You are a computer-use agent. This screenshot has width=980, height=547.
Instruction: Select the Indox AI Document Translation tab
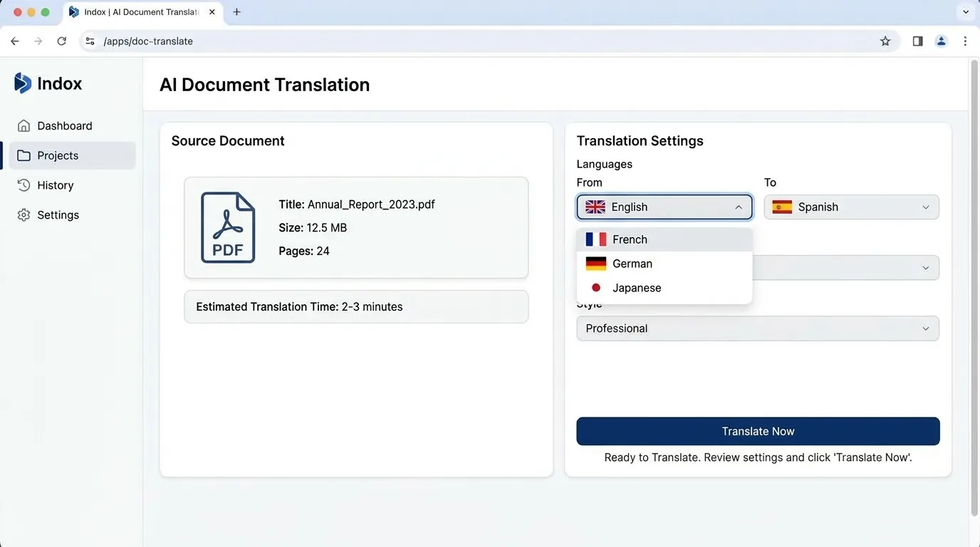coord(142,12)
